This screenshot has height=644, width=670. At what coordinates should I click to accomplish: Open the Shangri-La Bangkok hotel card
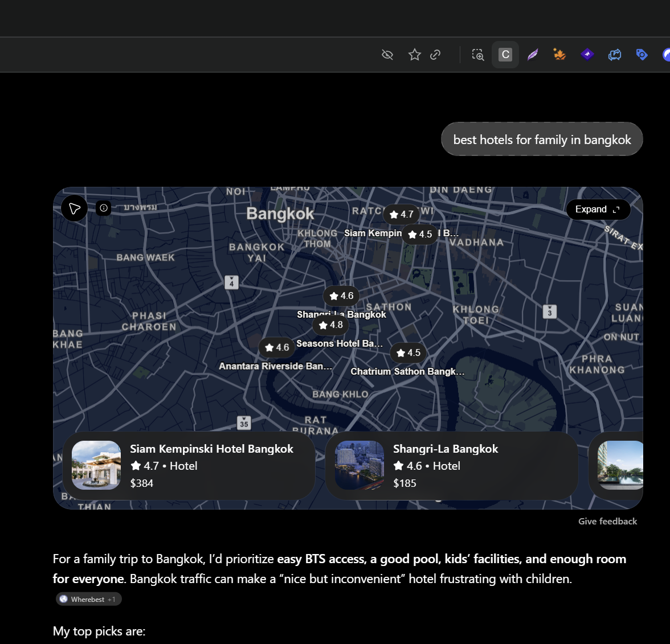click(452, 466)
